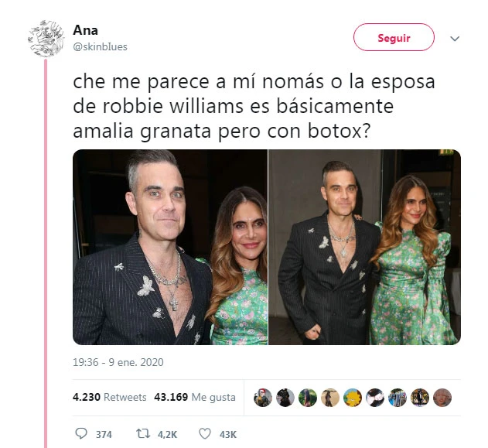Open the last liker avatar on the right
This screenshot has width=488, height=448.
[x=442, y=398]
